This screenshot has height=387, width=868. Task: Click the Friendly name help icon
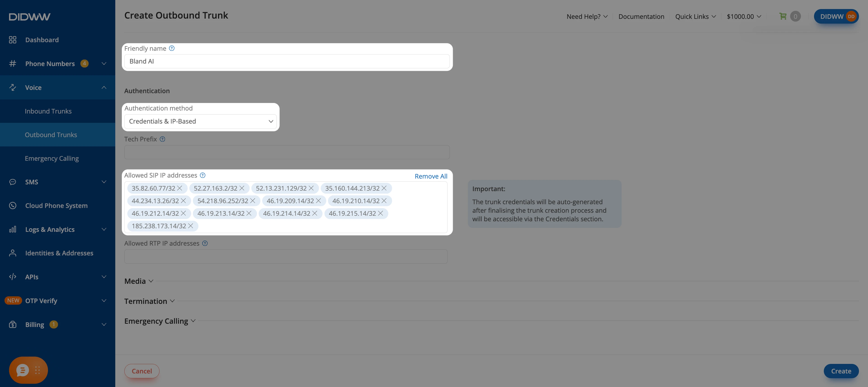tap(172, 48)
